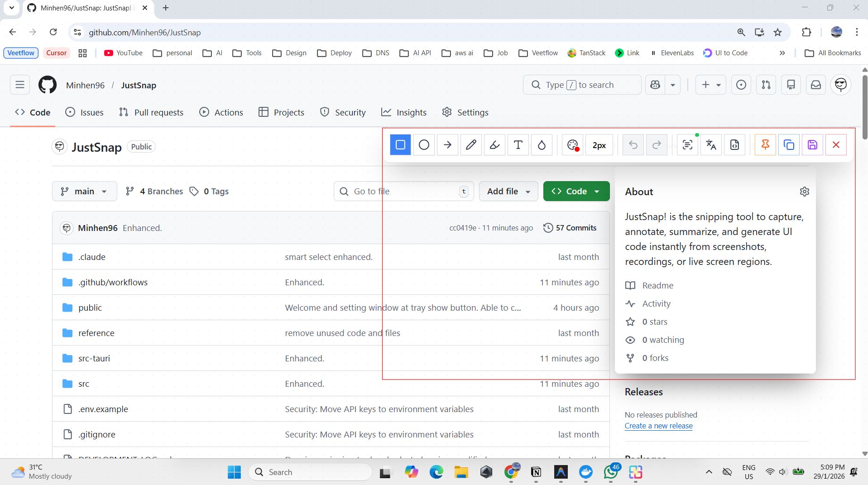Image resolution: width=868 pixels, height=485 pixels.
Task: Click the green Code button
Action: coord(576,191)
